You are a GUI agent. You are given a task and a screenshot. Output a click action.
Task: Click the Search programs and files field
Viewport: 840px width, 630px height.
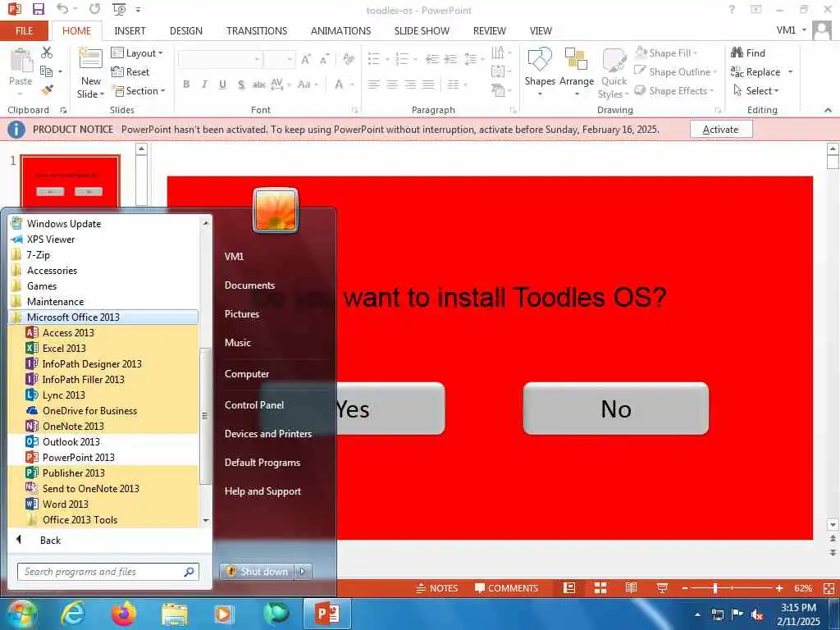107,572
